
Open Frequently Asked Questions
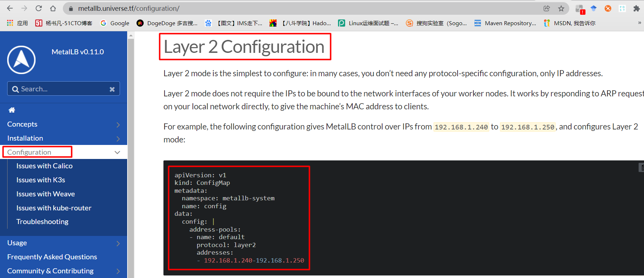tap(52, 257)
